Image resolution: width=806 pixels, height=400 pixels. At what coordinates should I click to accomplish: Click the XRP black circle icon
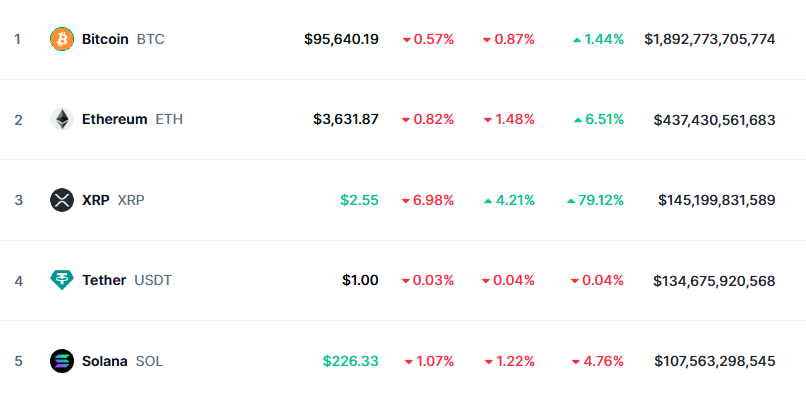point(62,200)
